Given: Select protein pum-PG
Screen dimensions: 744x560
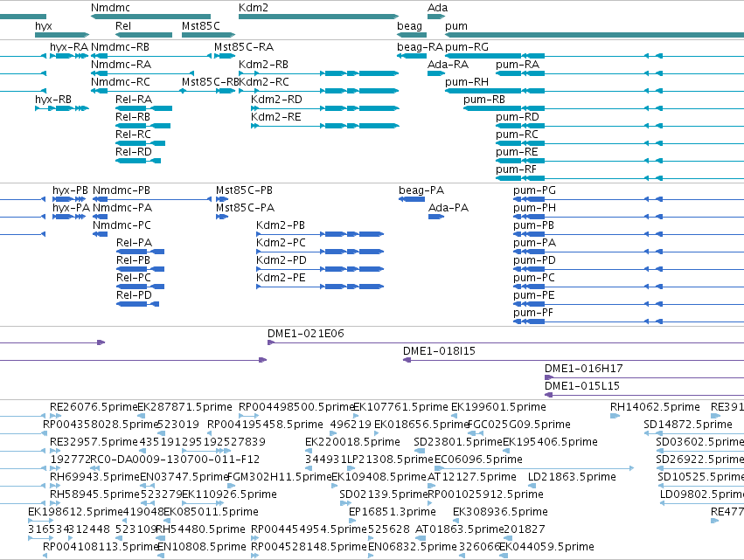Looking at the screenshot, I should pyautogui.click(x=629, y=199).
